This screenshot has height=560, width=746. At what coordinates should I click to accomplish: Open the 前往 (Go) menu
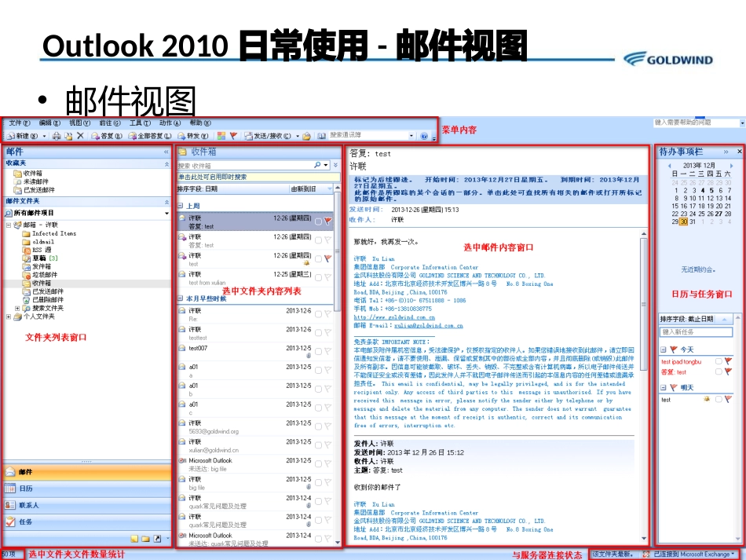click(x=109, y=123)
